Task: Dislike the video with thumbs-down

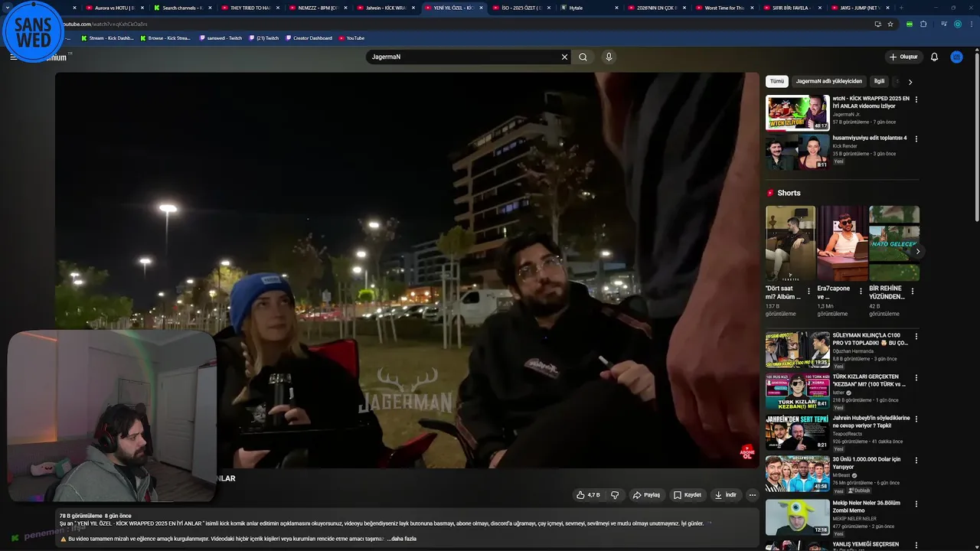Action: pos(615,495)
